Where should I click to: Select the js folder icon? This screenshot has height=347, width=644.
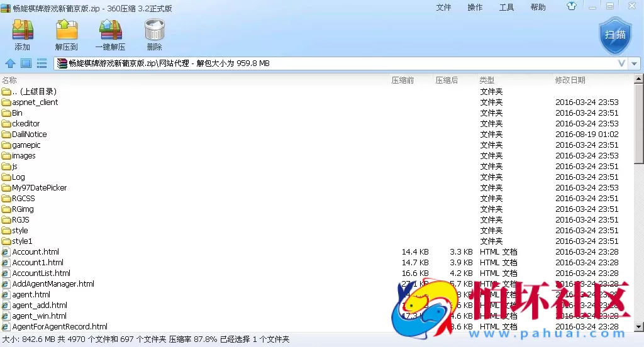pos(6,167)
